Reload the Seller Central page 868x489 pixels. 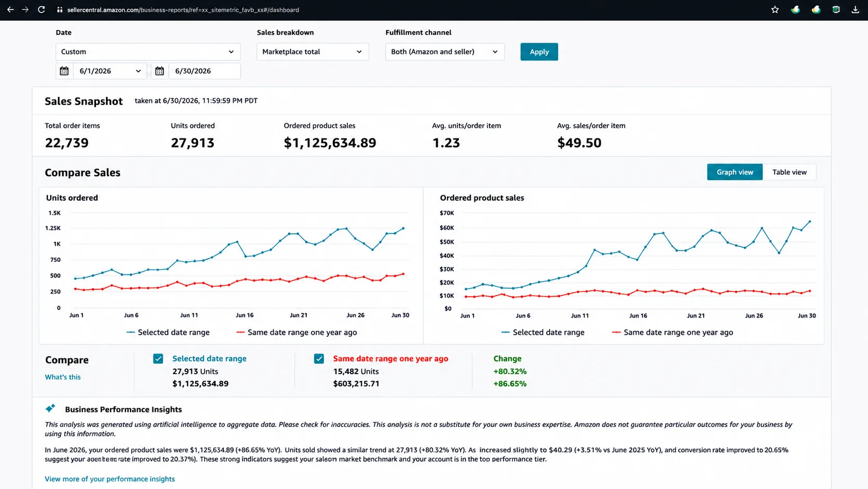tap(42, 9)
